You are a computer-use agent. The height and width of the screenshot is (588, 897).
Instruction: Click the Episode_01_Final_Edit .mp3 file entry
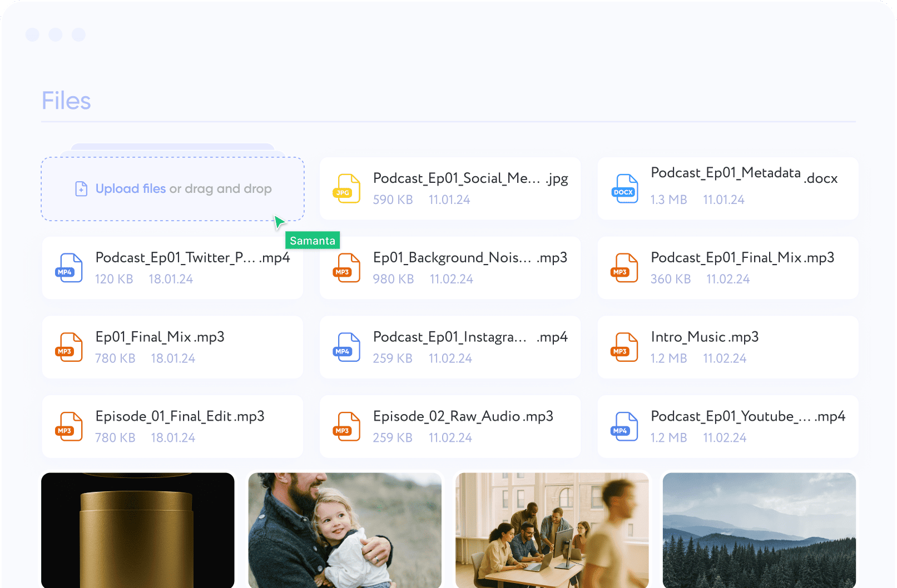coord(172,426)
